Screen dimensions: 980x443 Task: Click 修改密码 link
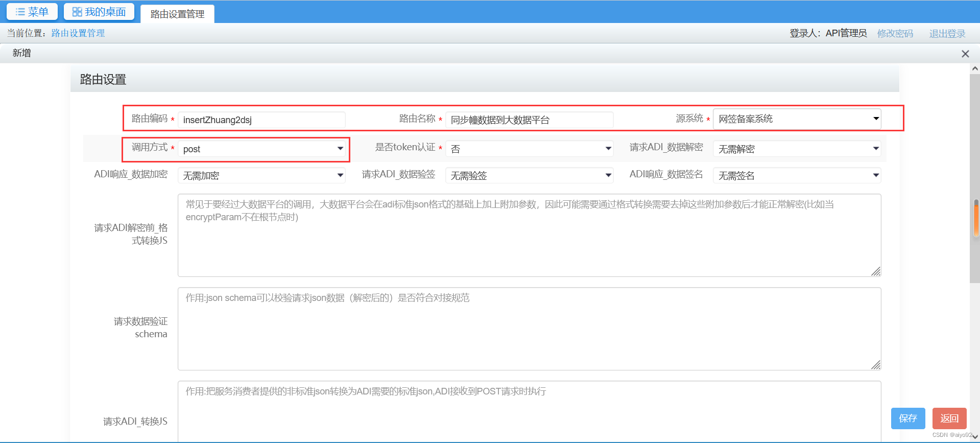point(895,33)
